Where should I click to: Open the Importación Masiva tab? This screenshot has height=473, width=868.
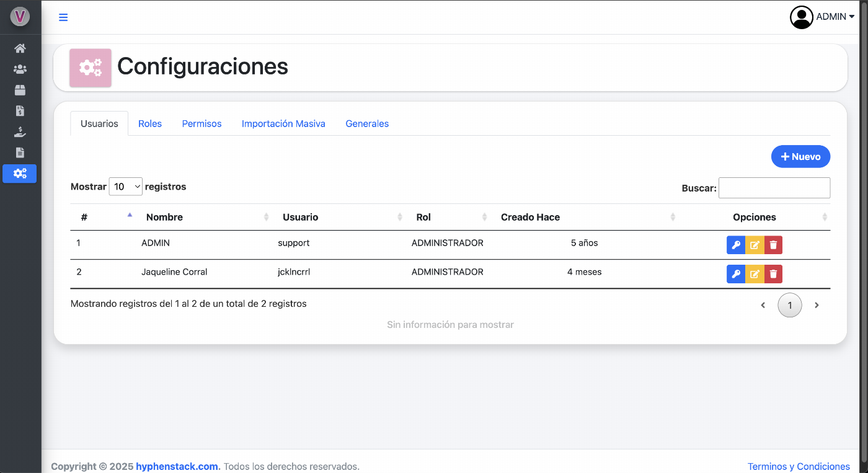click(283, 123)
